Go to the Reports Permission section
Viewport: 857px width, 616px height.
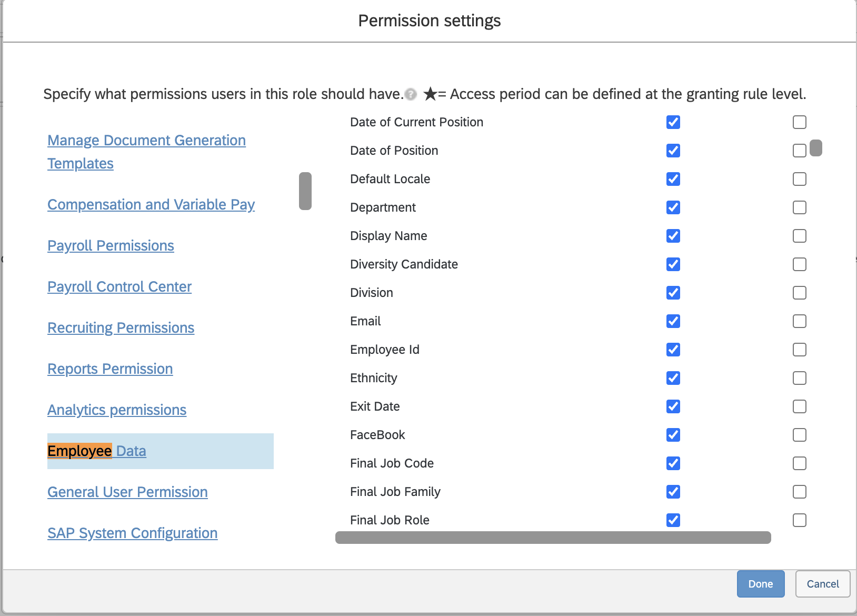[110, 369]
